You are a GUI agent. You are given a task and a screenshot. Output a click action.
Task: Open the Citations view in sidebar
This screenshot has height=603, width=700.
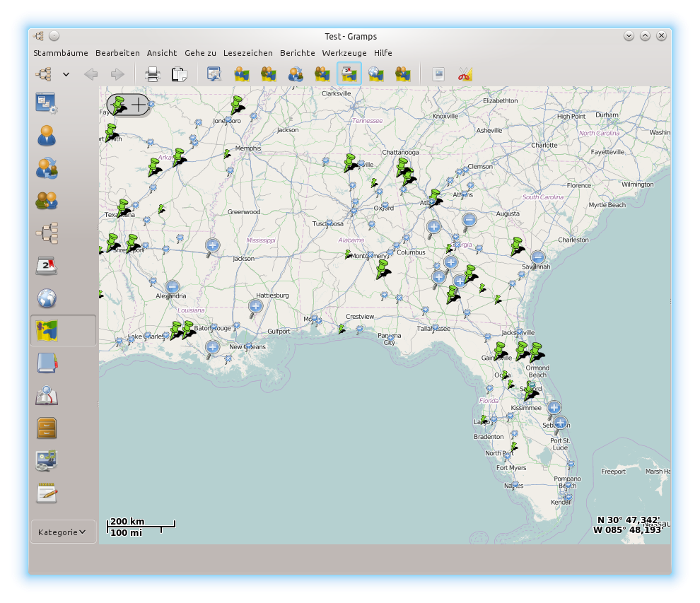pyautogui.click(x=47, y=395)
